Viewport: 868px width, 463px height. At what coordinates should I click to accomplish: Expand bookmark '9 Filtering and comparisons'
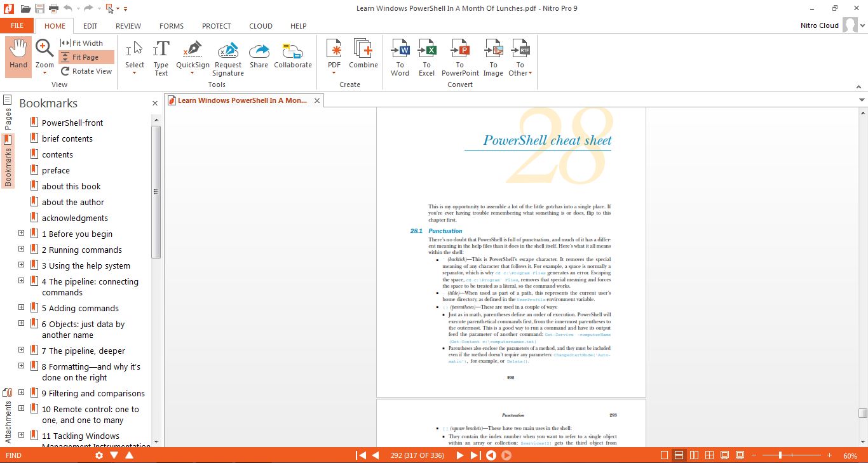pyautogui.click(x=22, y=393)
